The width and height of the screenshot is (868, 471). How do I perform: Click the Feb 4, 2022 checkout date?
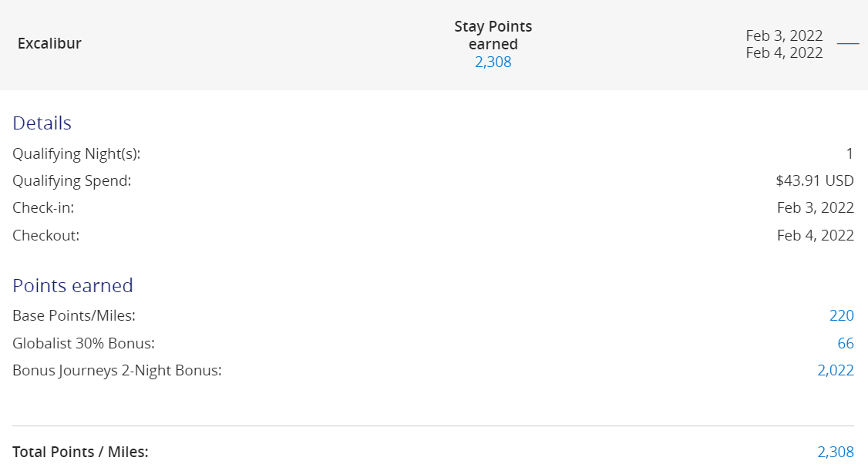815,235
